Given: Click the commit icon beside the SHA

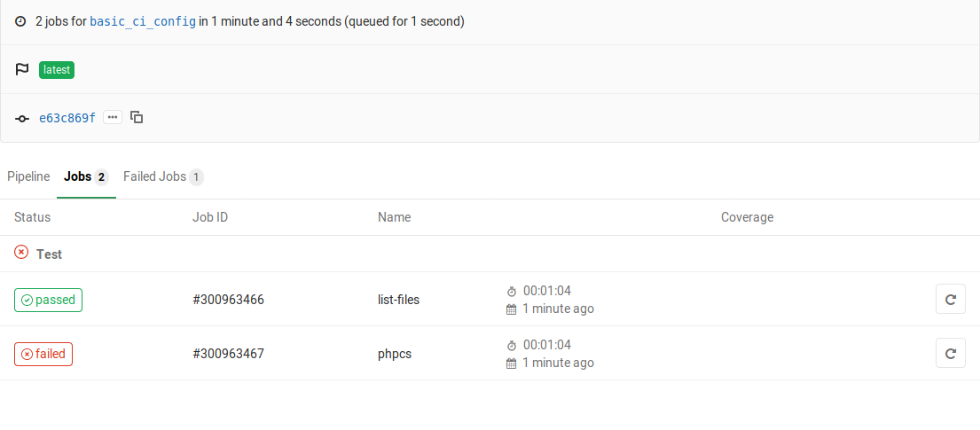Looking at the screenshot, I should click(x=22, y=118).
